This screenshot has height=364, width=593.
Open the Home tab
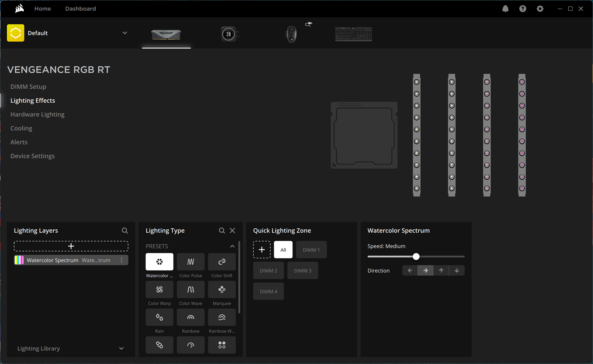pos(43,9)
